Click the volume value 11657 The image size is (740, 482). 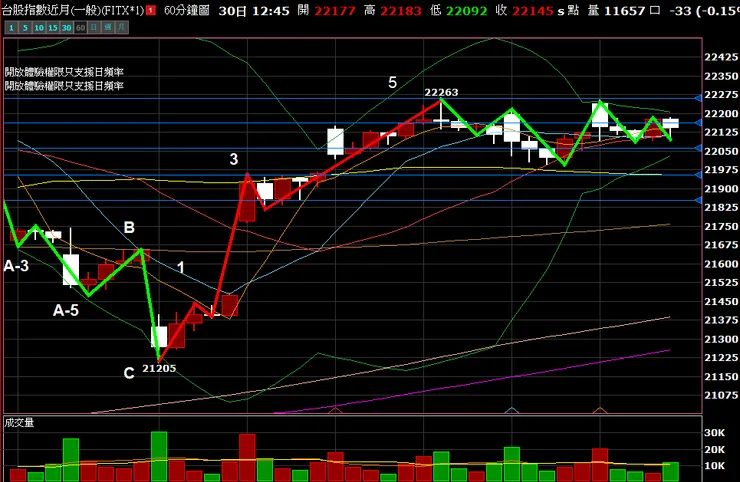(x=624, y=10)
